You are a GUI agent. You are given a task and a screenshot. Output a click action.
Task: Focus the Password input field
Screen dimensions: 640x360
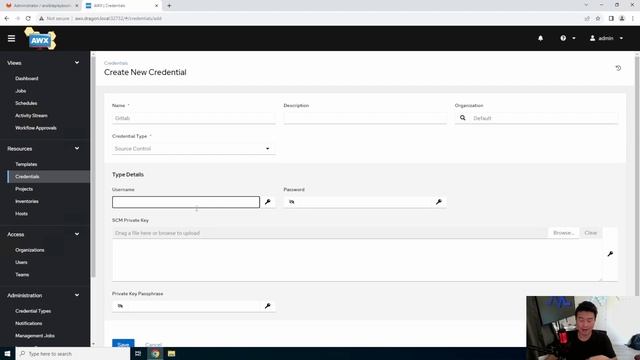365,202
